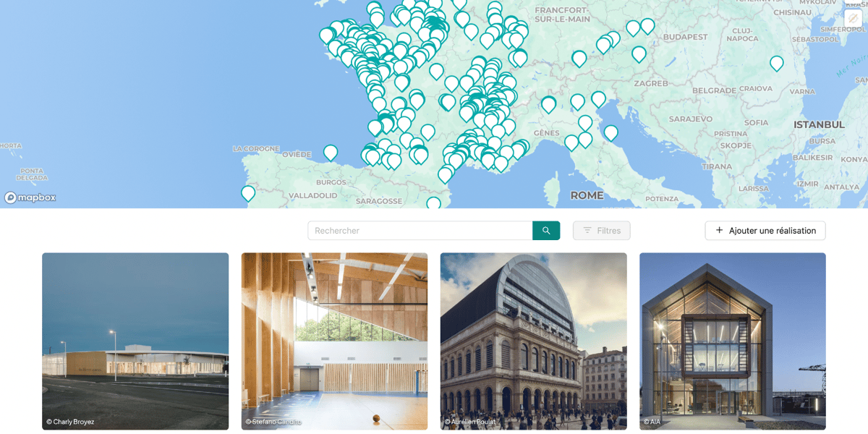
Task: Select the pin west of Valladolid
Action: tap(248, 193)
